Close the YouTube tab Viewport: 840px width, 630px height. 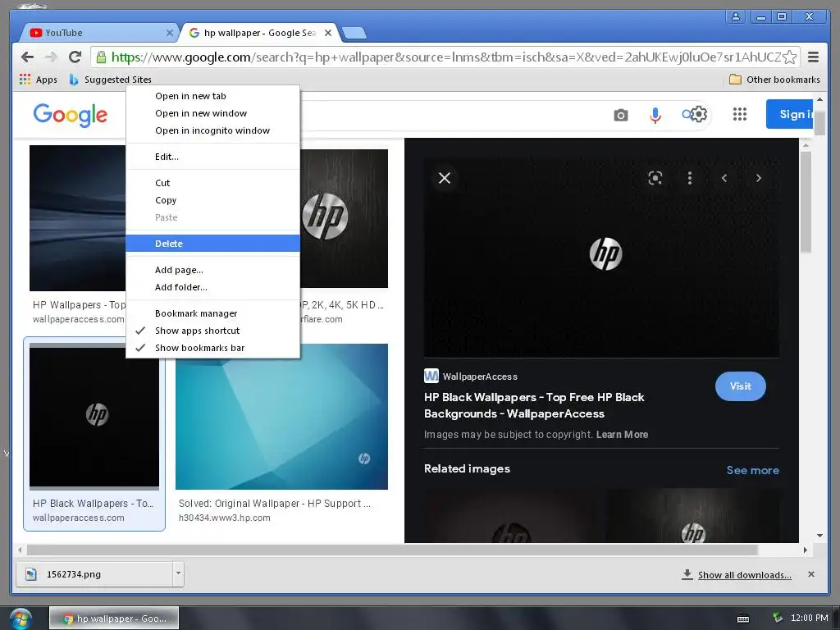(x=169, y=33)
